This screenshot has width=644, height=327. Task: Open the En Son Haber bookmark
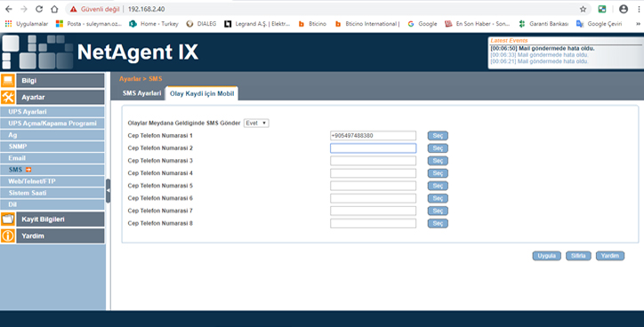tap(478, 24)
